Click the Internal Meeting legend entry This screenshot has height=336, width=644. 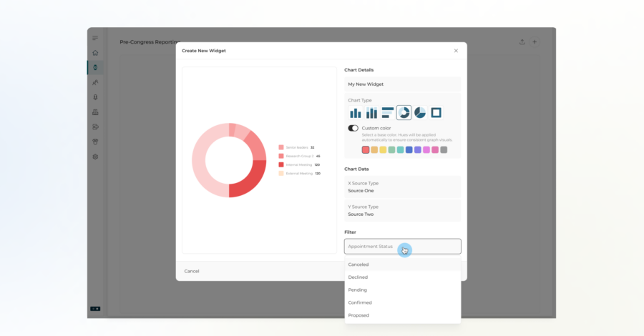(x=299, y=164)
